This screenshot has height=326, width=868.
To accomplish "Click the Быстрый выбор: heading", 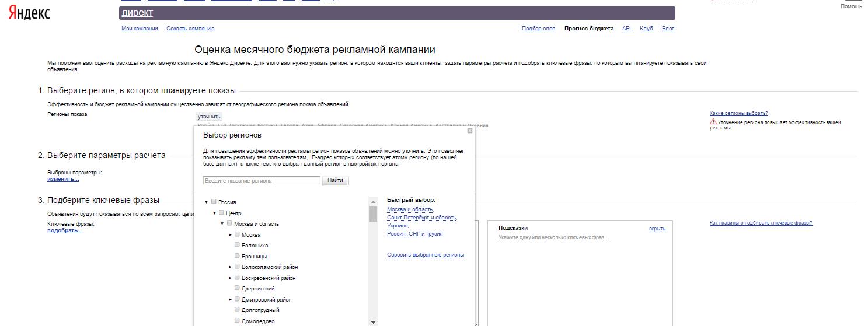I will (x=411, y=200).
